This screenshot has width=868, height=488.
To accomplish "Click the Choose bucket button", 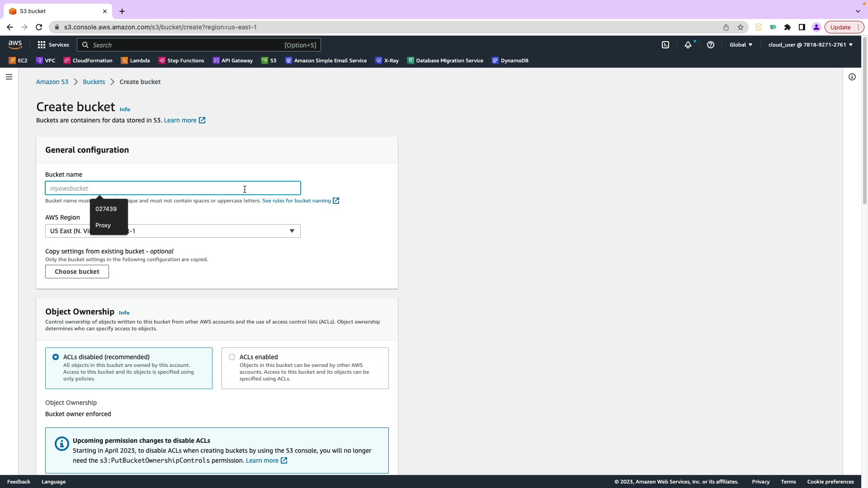I will pyautogui.click(x=77, y=272).
